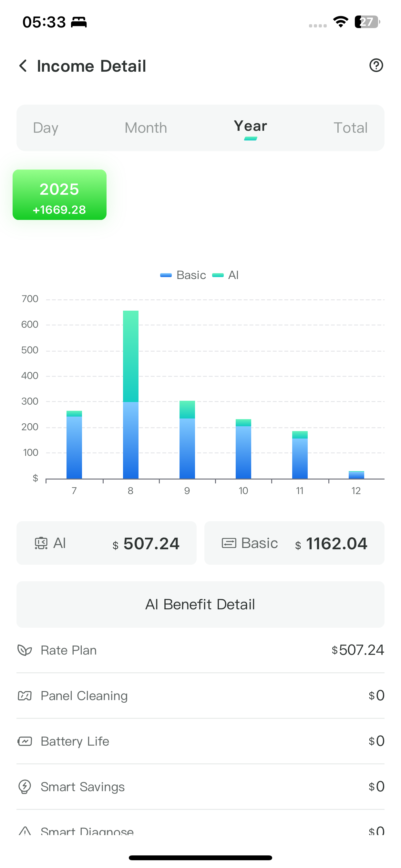
Task: Select the Total tab
Action: coord(350,128)
